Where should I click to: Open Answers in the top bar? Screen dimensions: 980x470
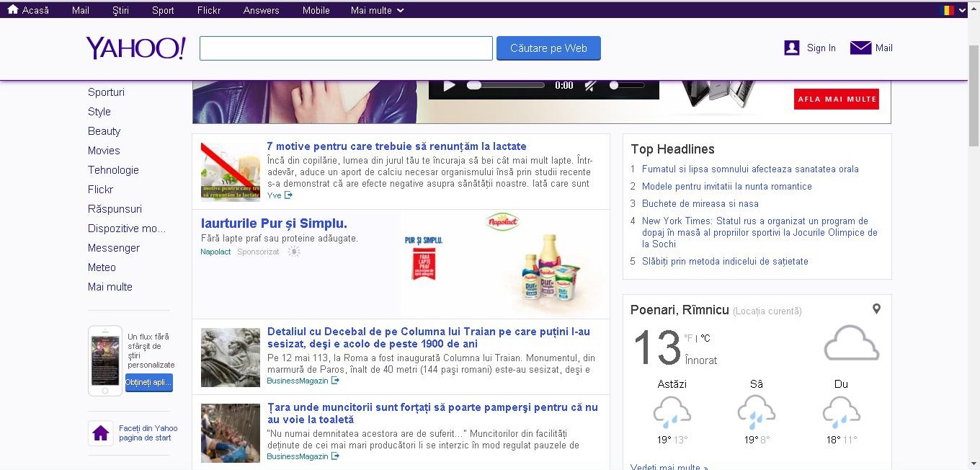(261, 10)
